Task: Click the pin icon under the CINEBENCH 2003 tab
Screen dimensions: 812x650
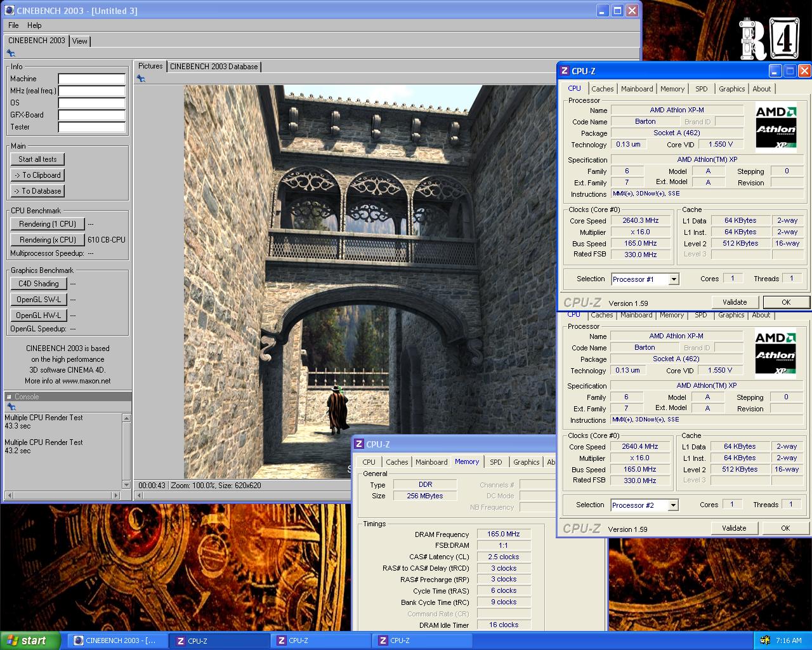Action: tap(11, 53)
